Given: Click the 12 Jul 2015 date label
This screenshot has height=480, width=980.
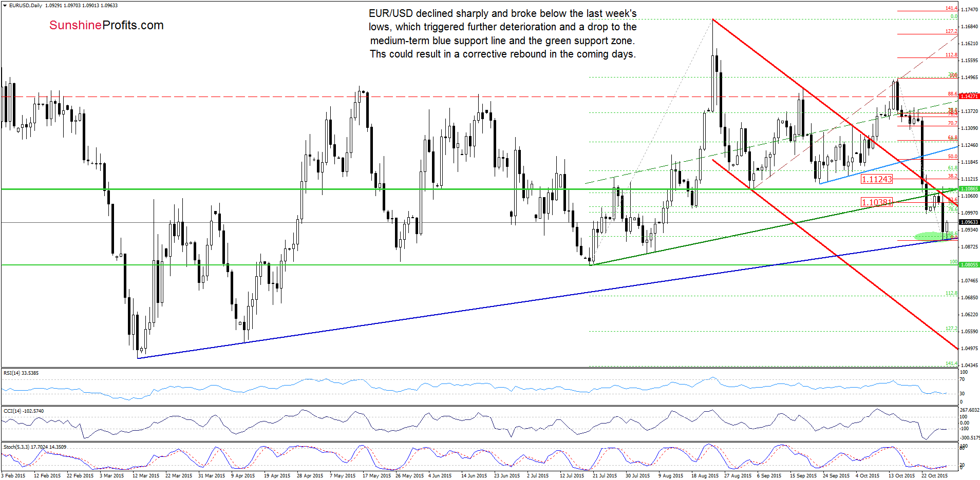Looking at the screenshot, I should click(x=572, y=476).
